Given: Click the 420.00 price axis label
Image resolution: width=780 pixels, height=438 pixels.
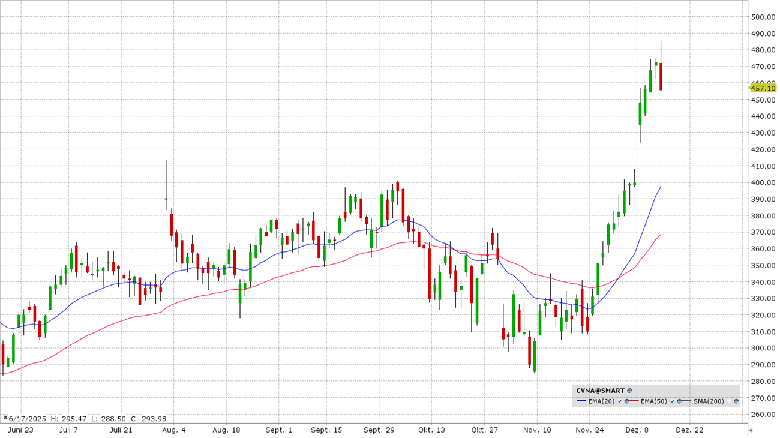Looking at the screenshot, I should click(x=764, y=149).
